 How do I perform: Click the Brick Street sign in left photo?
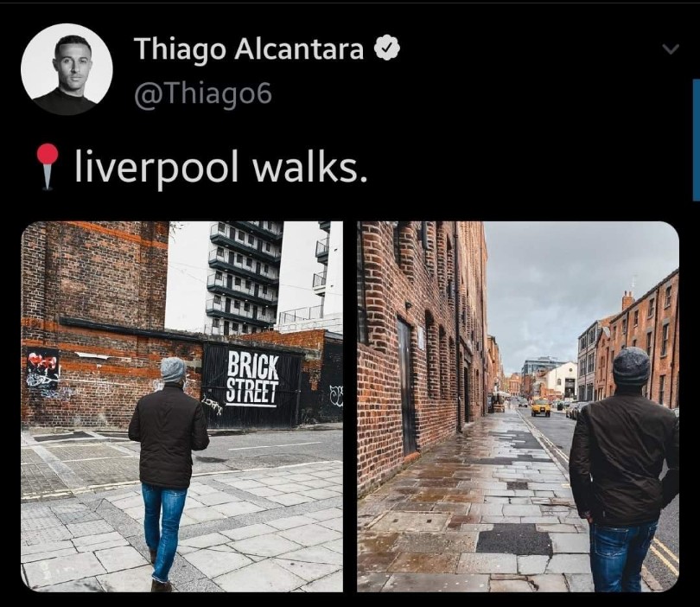pos(252,379)
